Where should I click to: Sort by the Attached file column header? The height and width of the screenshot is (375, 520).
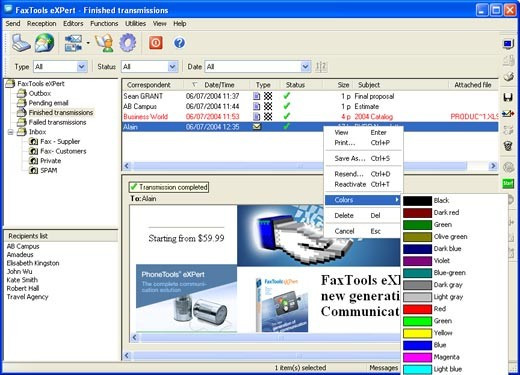473,85
